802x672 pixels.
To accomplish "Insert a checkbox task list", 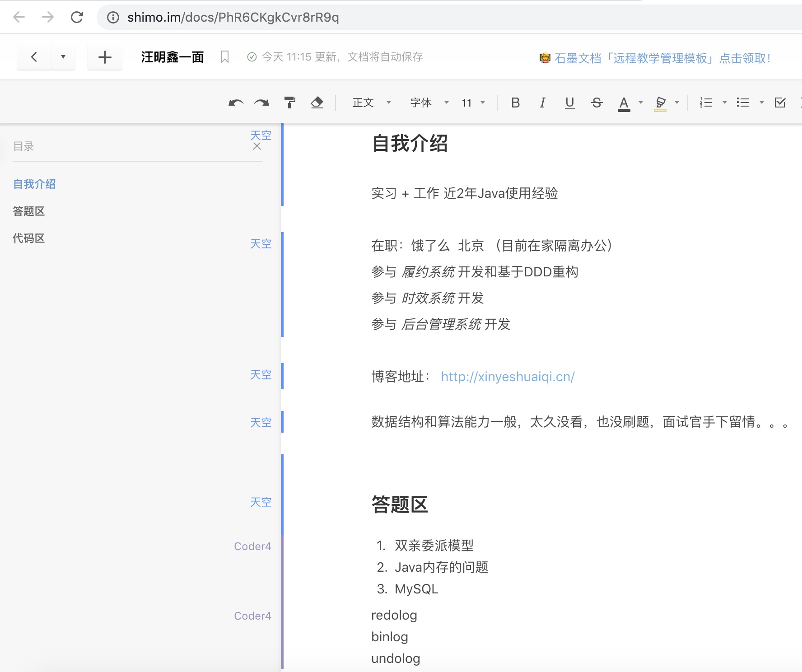I will pyautogui.click(x=780, y=103).
